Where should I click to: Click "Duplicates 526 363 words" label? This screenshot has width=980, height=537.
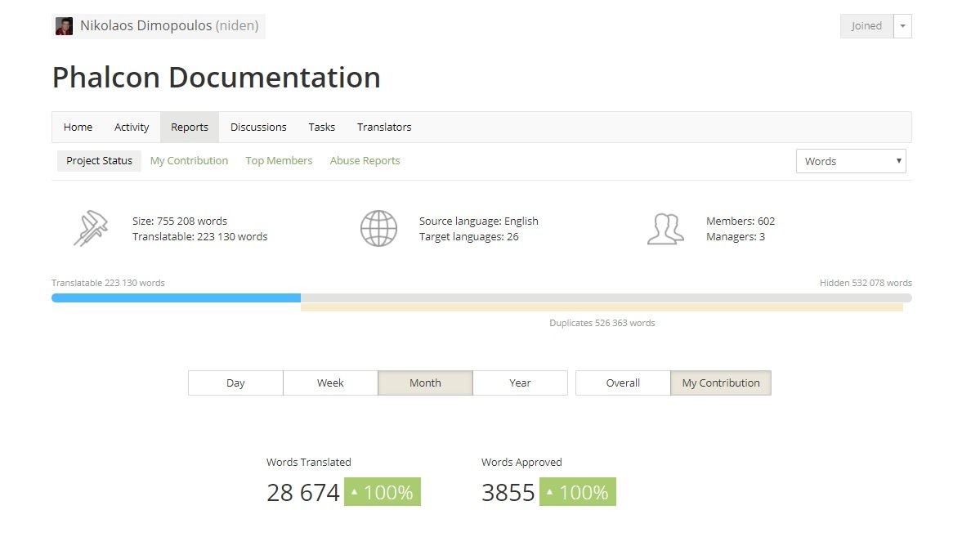pos(602,323)
